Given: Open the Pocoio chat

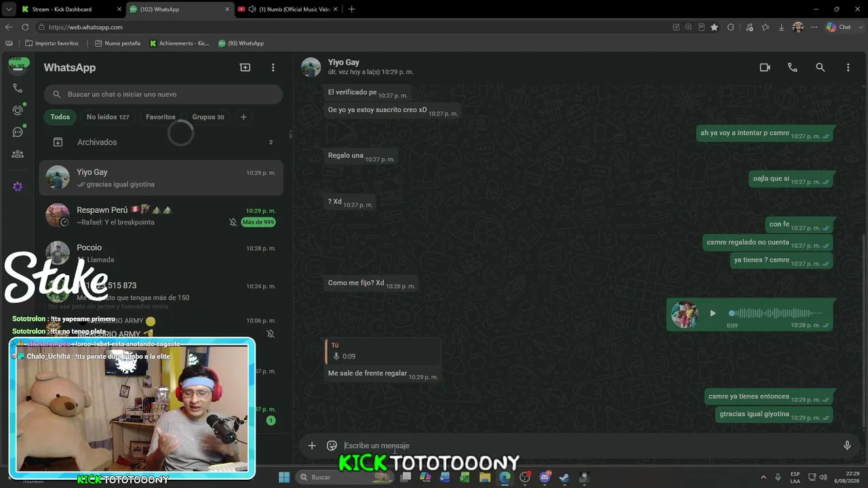Looking at the screenshot, I should pyautogui.click(x=161, y=253).
